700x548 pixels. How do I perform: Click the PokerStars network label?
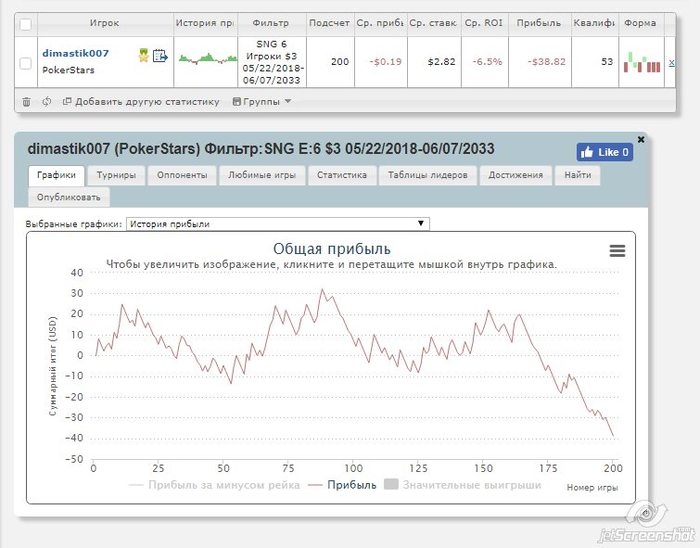[x=68, y=70]
